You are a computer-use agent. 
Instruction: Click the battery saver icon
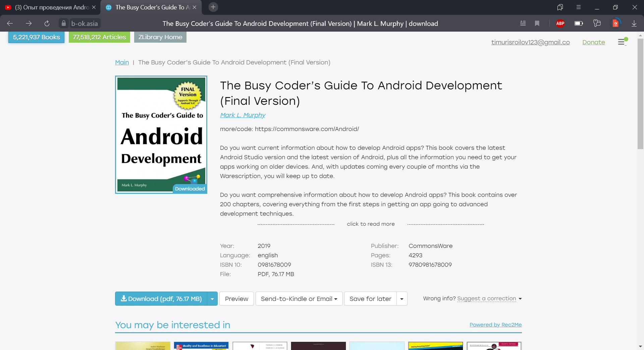(579, 23)
